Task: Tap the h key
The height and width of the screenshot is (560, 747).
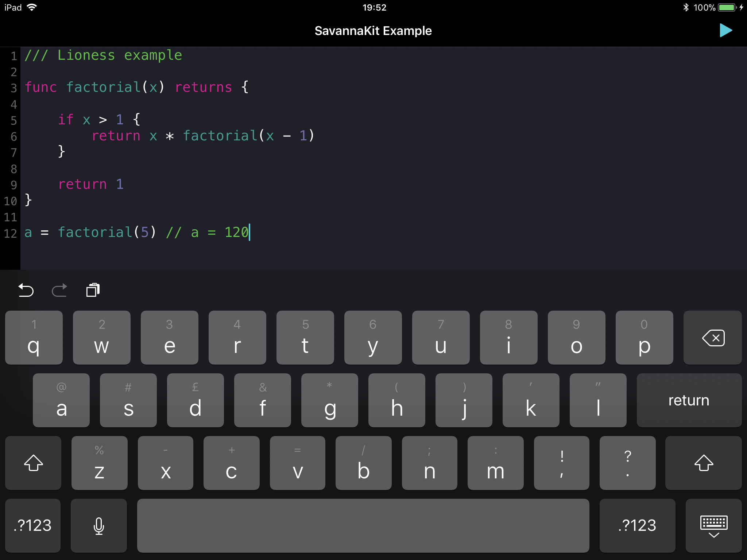Action: pyautogui.click(x=397, y=400)
